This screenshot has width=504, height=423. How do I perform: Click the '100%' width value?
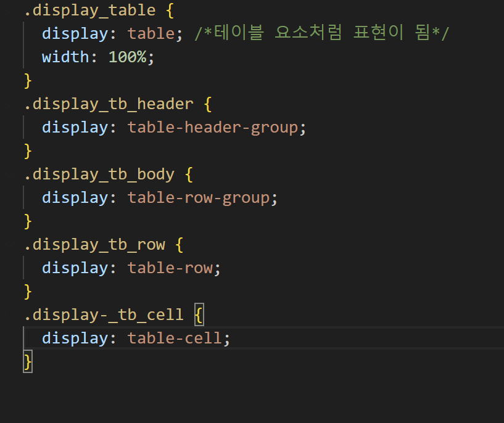(128, 57)
